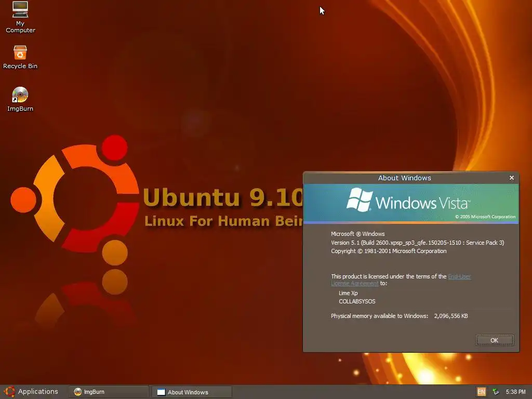Viewport: 532px width, 399px height.
Task: Click the 'Physical memory available to Windows:' label
Action: click(x=379, y=316)
